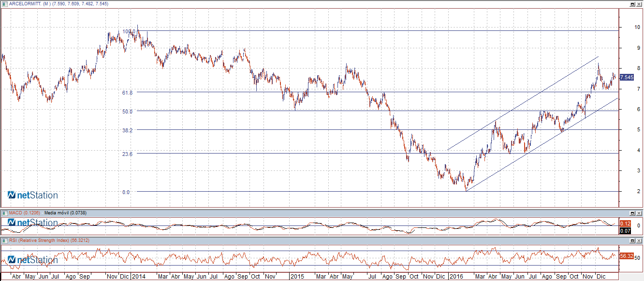The width and height of the screenshot is (644, 281).
Task: Click the 61.8 Fibonacci level label
Action: tap(128, 92)
